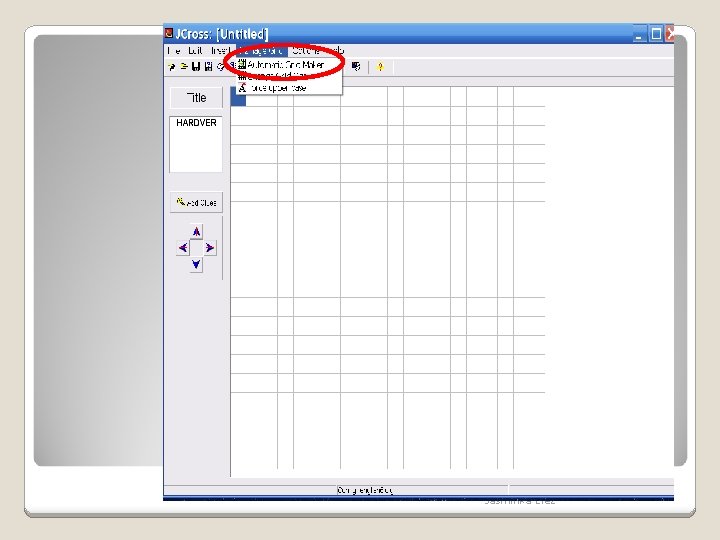Click the New file toolbar icon
This screenshot has width=720, height=540.
click(x=172, y=67)
